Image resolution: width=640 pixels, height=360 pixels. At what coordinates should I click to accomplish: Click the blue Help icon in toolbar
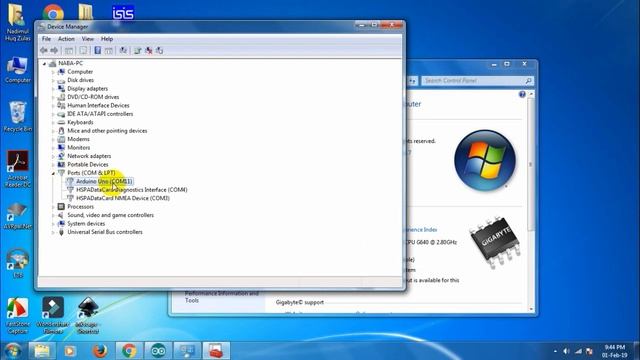point(98,50)
